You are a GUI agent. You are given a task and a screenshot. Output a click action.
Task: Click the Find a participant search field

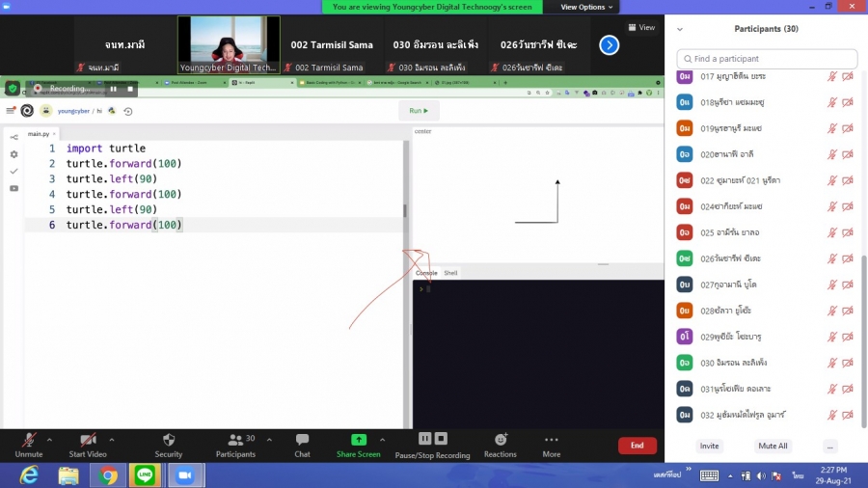click(767, 59)
